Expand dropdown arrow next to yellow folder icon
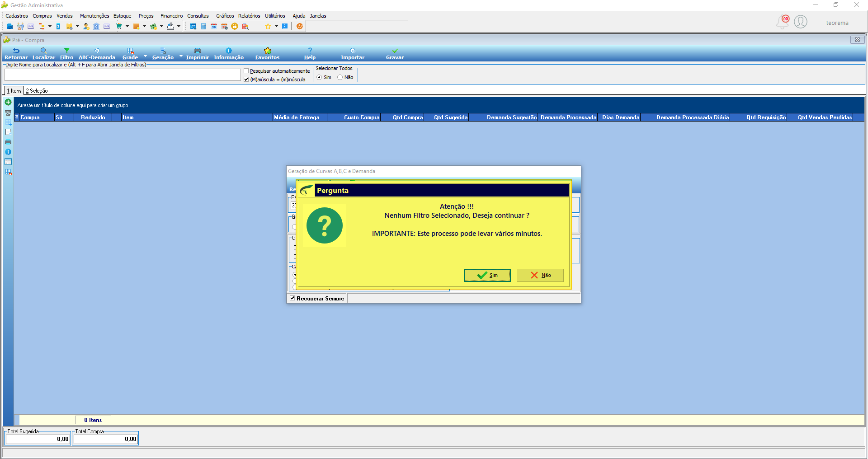Viewport: 868px width, 459px height. point(77,26)
